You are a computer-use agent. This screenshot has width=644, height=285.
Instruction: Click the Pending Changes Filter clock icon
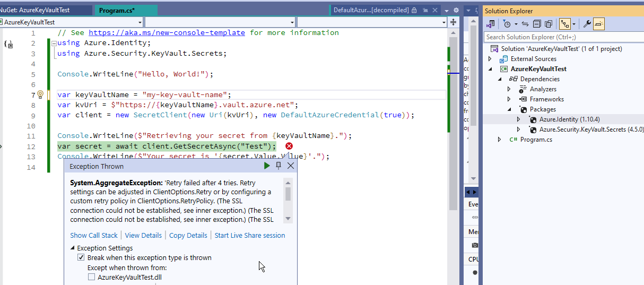(507, 24)
